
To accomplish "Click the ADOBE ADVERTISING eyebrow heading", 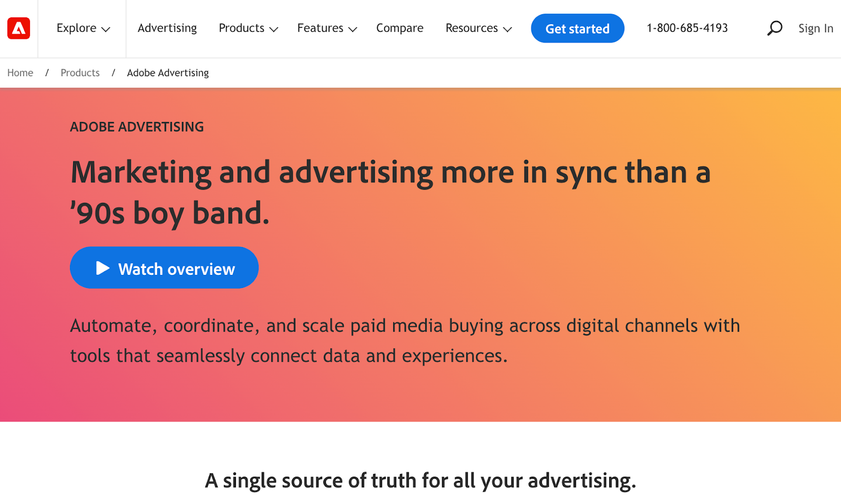I will [x=137, y=127].
